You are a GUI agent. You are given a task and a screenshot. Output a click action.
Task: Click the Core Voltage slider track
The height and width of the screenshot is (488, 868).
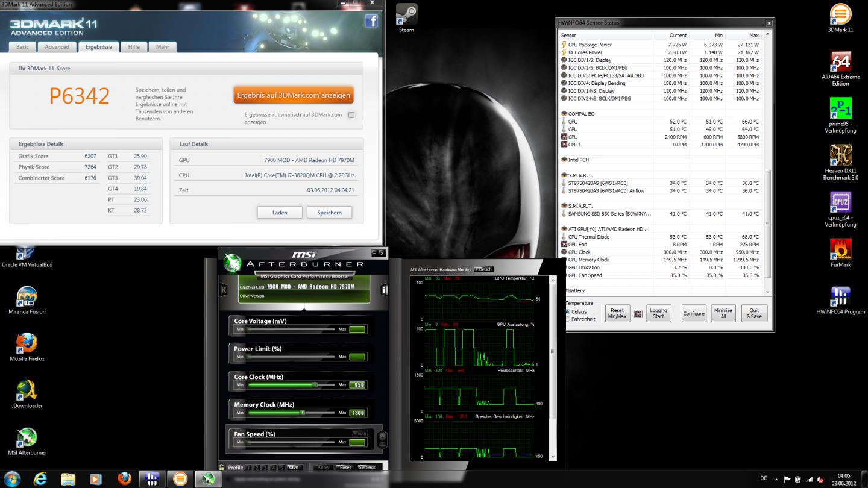click(291, 329)
